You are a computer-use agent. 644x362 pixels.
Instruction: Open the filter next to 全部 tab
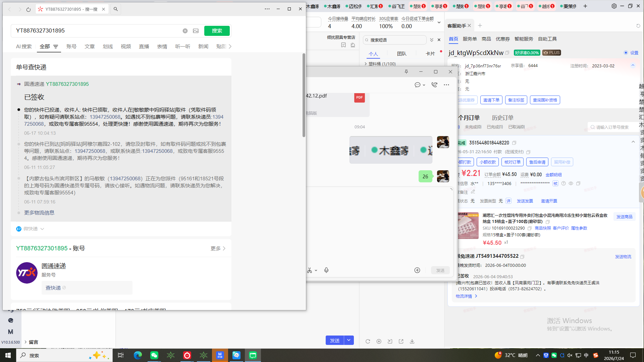pos(56,47)
